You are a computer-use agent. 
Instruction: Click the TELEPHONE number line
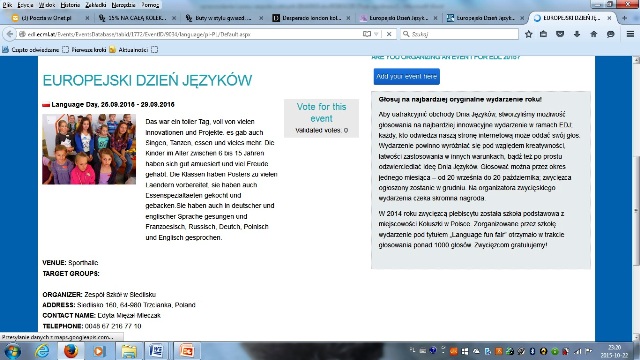click(x=92, y=326)
